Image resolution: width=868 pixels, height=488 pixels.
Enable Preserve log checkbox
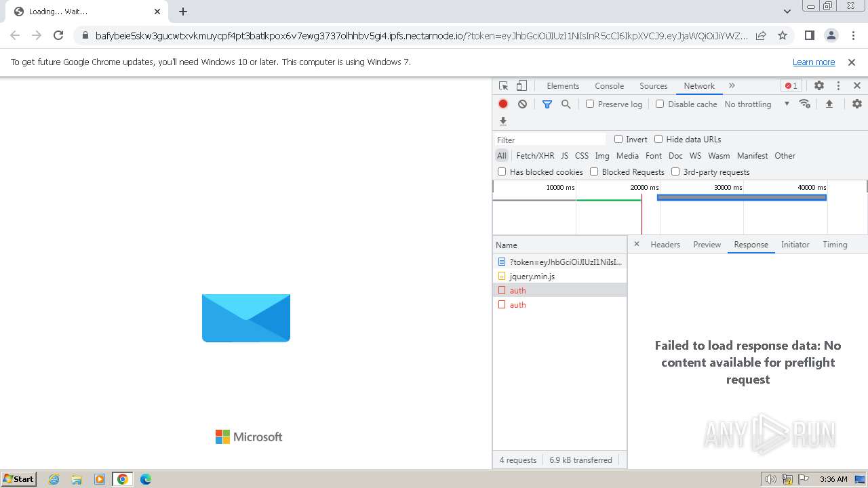590,104
